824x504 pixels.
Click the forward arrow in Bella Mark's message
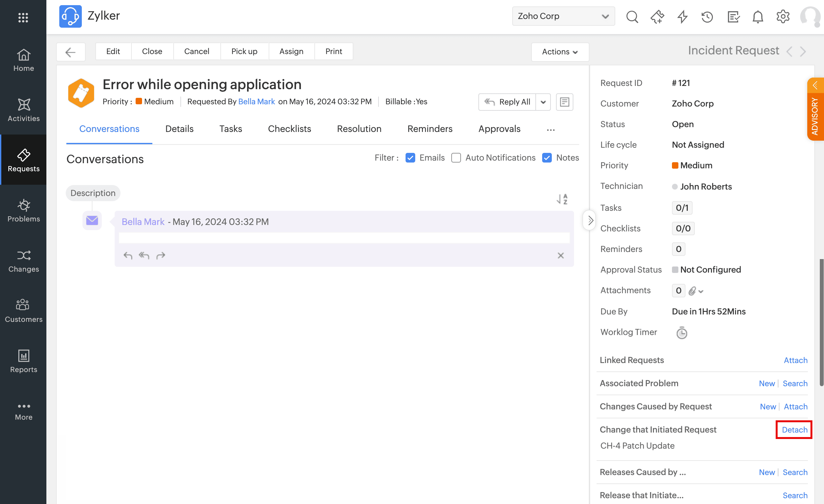click(160, 256)
